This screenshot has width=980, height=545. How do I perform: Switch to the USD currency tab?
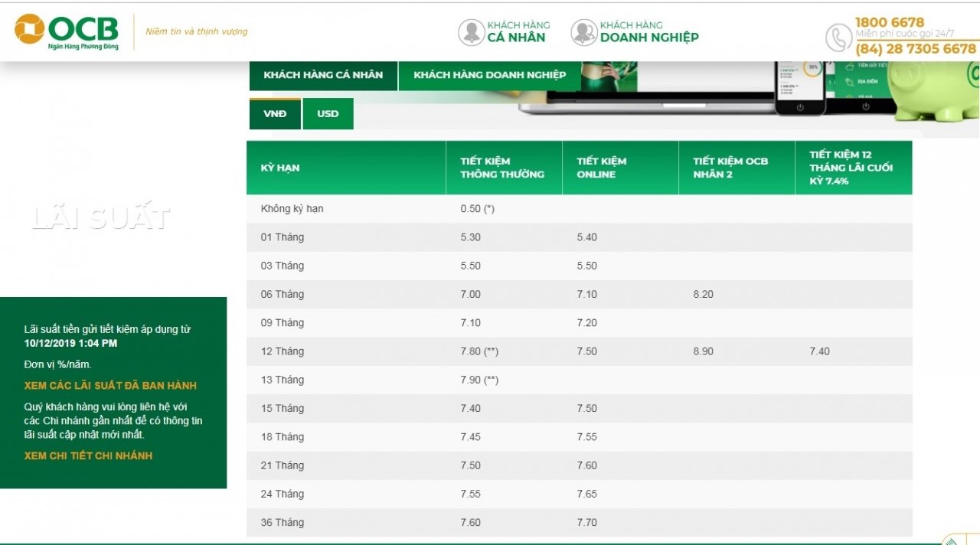click(328, 113)
